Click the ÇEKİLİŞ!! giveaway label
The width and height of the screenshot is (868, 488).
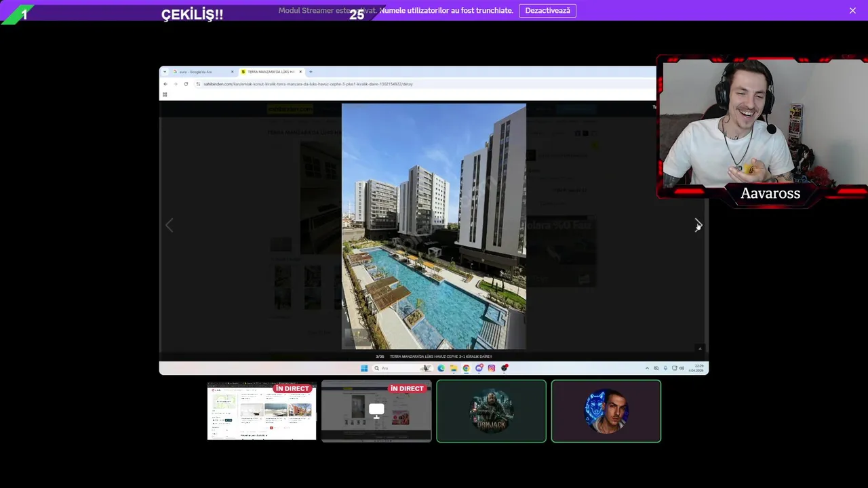(x=192, y=14)
